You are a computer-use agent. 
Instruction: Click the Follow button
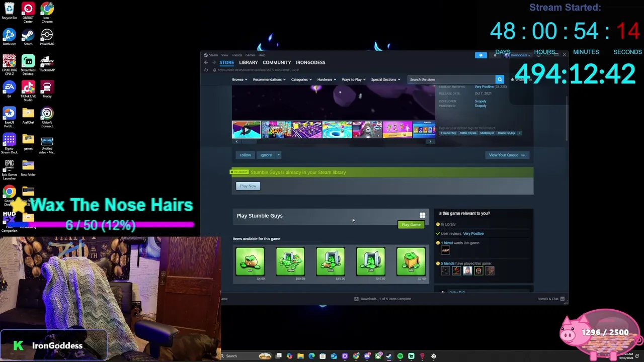[x=245, y=155]
